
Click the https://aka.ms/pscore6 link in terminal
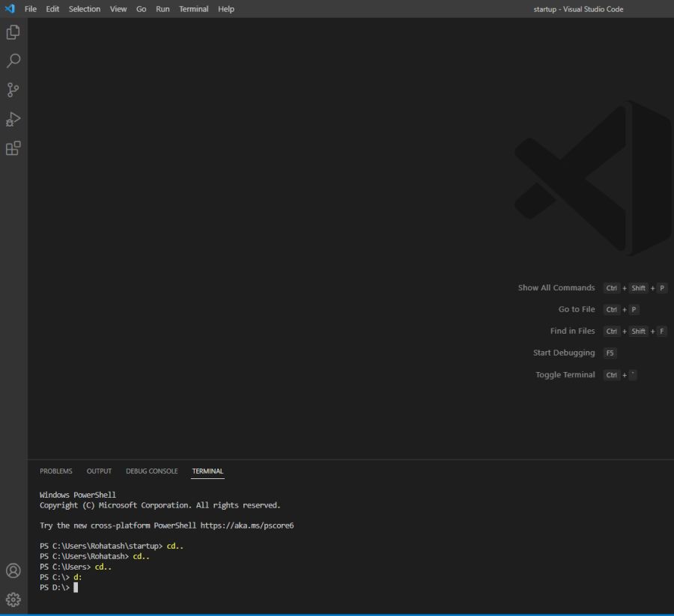246,525
